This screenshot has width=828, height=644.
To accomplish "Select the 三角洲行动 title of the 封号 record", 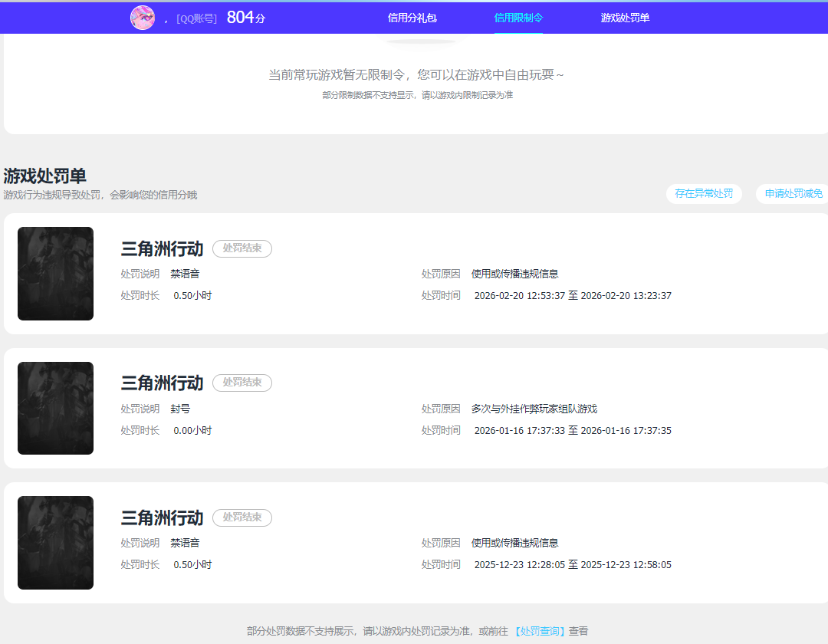I will (162, 383).
